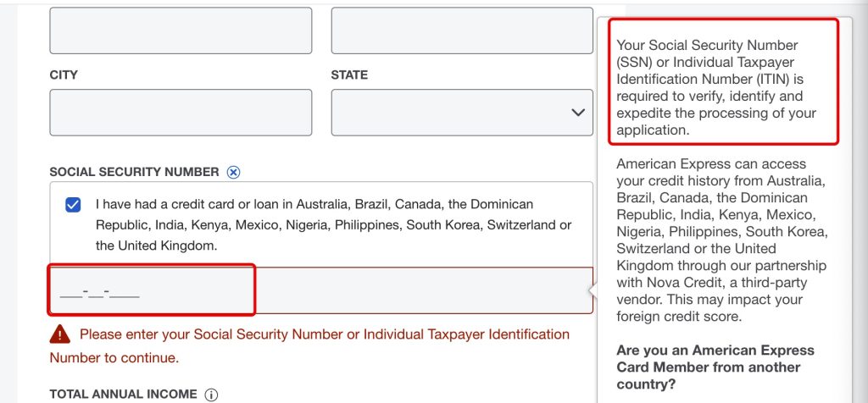Click the STATE field label
868x403 pixels.
point(349,75)
